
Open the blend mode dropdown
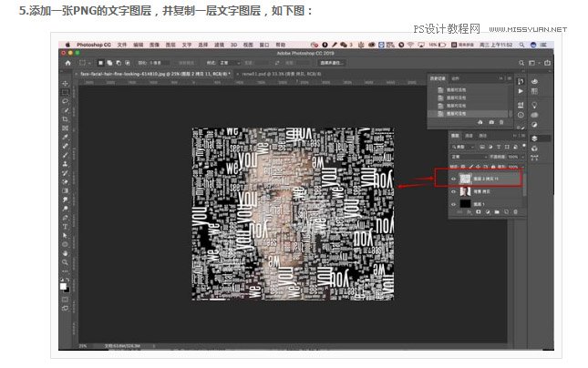coord(469,157)
